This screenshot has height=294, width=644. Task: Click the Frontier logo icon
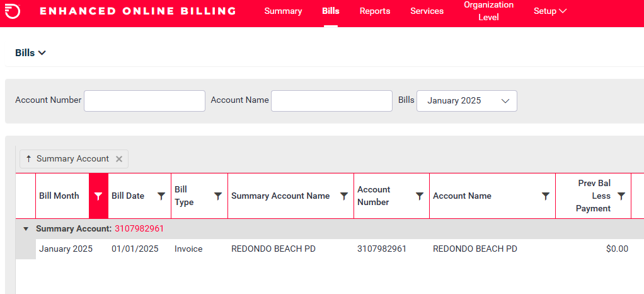(13, 11)
